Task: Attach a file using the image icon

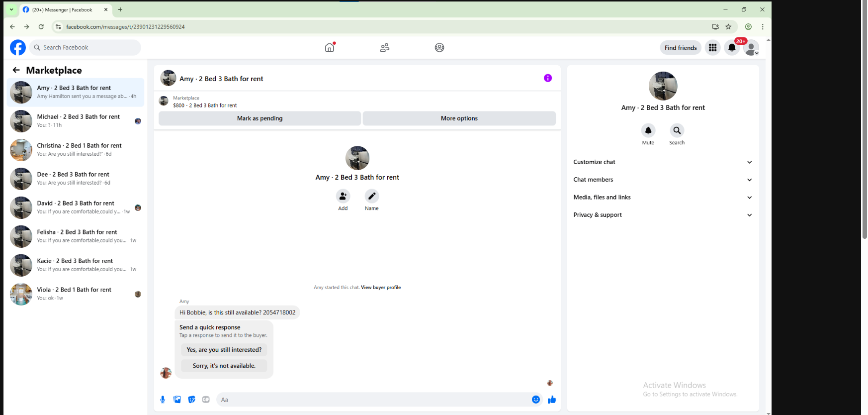Action: pos(177,400)
